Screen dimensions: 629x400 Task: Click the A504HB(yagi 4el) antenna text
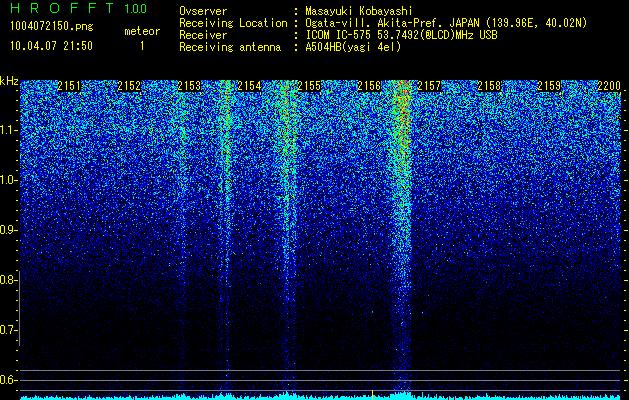[353, 47]
